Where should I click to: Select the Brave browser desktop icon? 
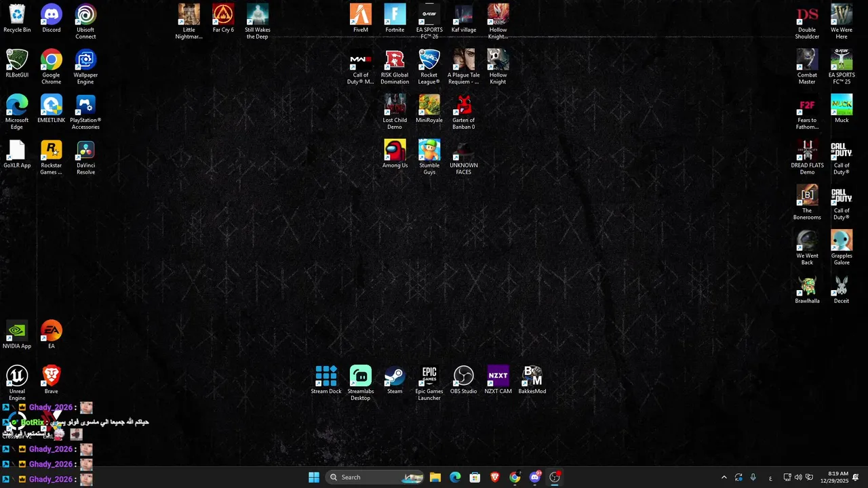point(51,380)
